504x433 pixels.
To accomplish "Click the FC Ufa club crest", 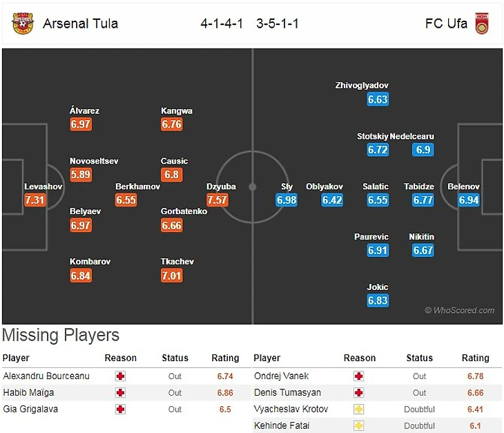I will [x=482, y=23].
